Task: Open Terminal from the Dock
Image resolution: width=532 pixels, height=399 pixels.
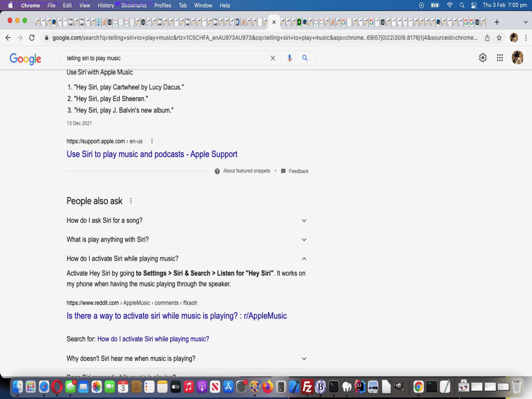Action: (x=333, y=387)
